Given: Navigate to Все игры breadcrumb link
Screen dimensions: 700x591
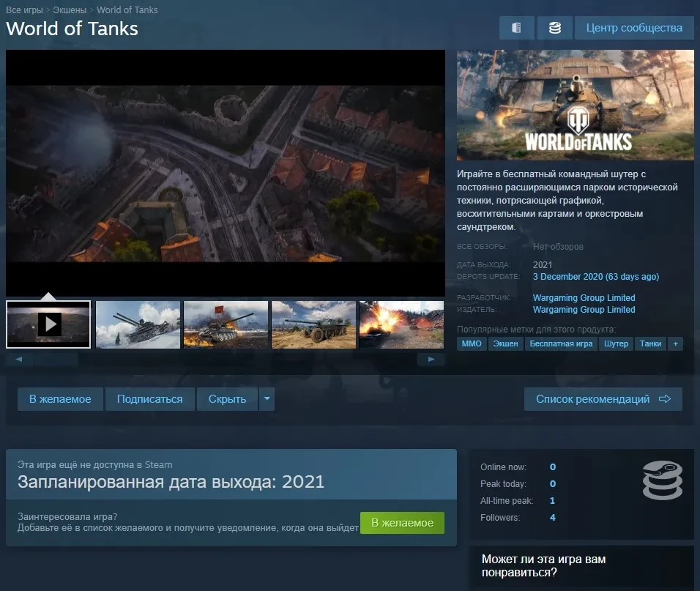Looking at the screenshot, I should [x=24, y=10].
